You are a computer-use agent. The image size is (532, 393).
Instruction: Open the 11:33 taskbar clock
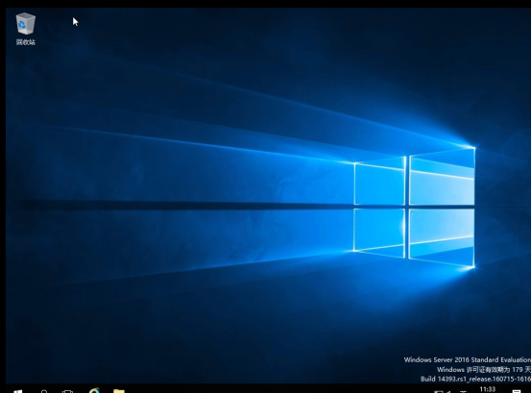point(487,389)
